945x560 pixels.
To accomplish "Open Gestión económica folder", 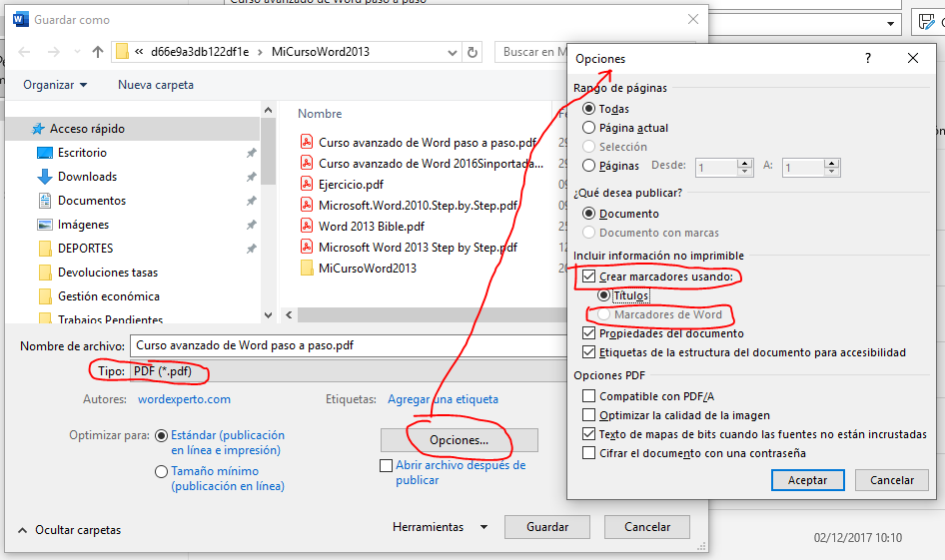I will pyautogui.click(x=109, y=296).
